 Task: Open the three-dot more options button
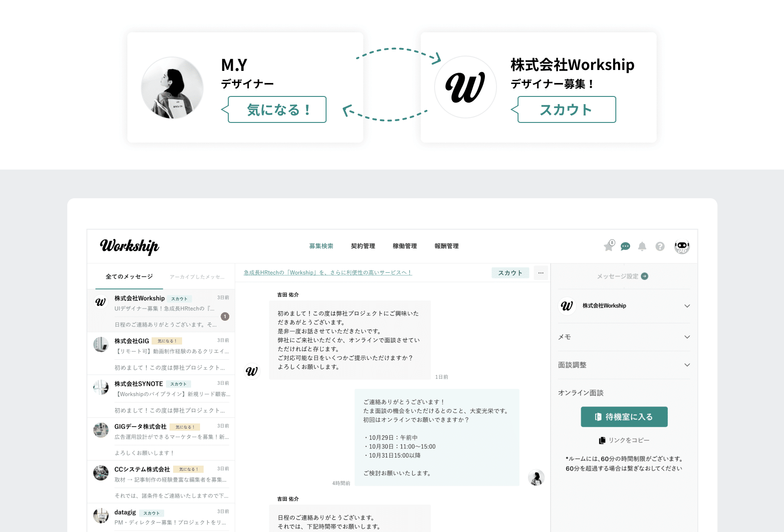click(541, 273)
